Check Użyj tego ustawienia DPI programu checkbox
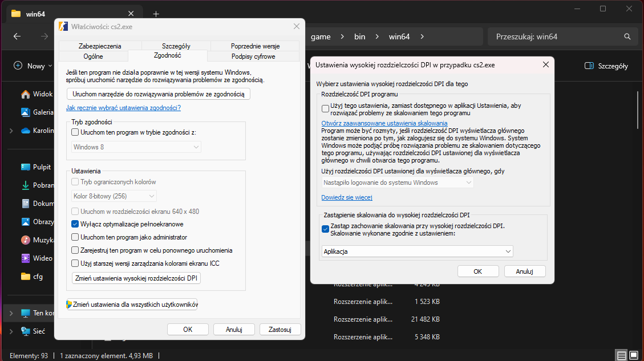The width and height of the screenshot is (644, 361). (x=325, y=109)
